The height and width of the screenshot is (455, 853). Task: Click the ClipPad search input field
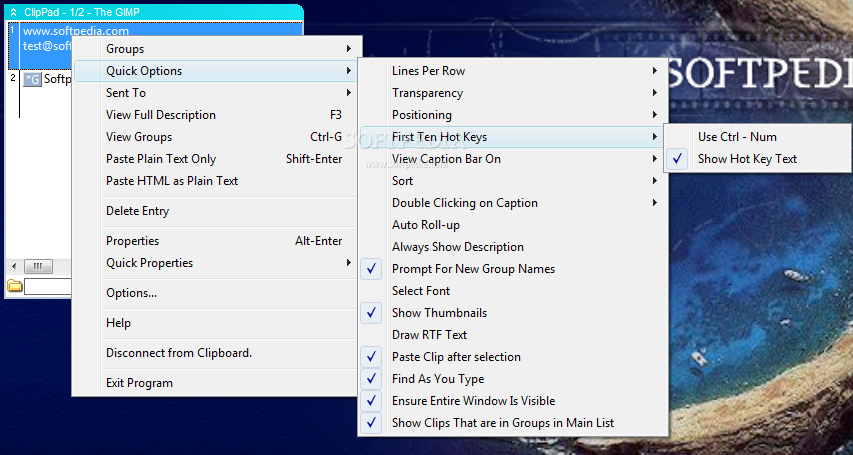[48, 286]
